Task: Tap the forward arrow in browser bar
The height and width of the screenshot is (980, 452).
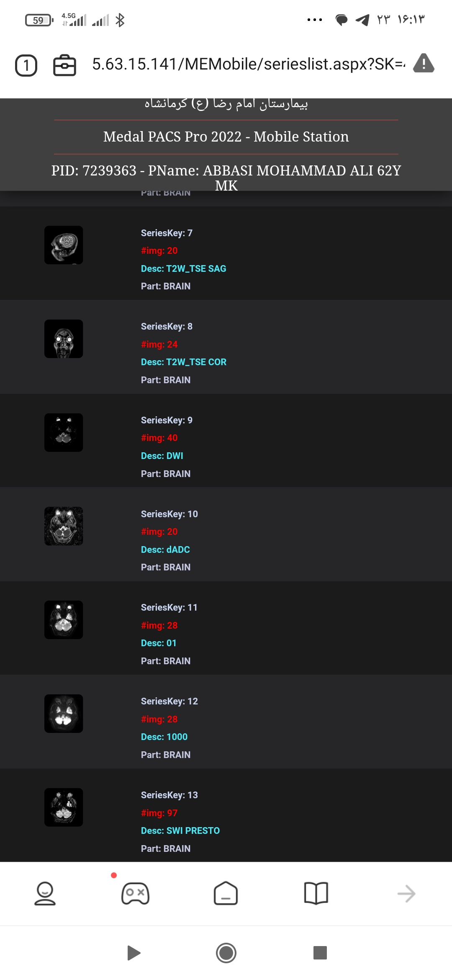Action: (x=406, y=894)
